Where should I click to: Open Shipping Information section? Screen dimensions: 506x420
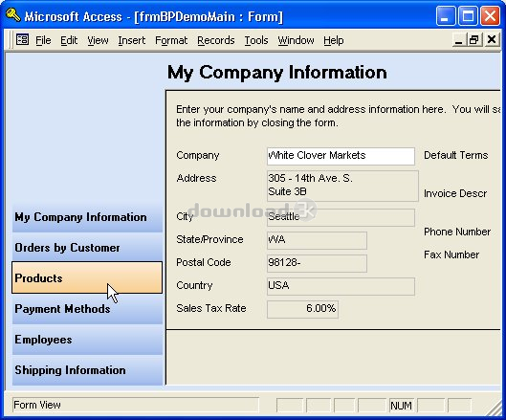pyautogui.click(x=87, y=370)
